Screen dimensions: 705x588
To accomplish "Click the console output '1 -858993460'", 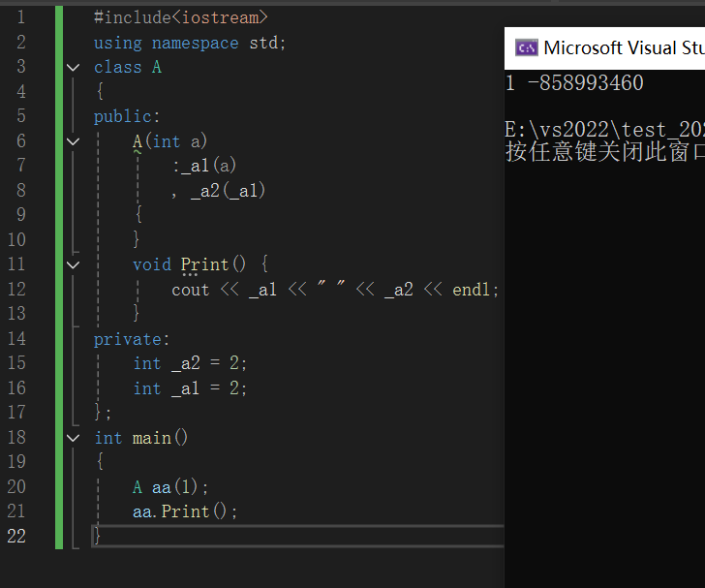I will click(x=574, y=83).
